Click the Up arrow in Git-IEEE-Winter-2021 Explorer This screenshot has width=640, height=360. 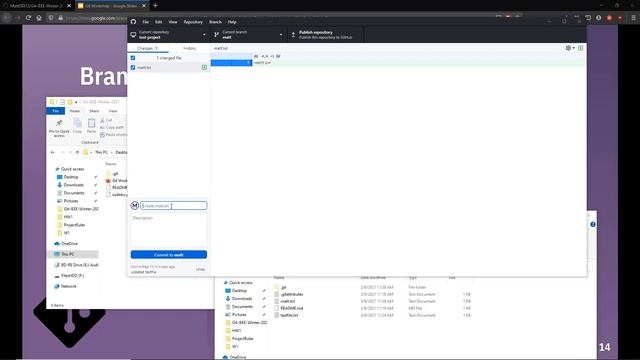77,152
